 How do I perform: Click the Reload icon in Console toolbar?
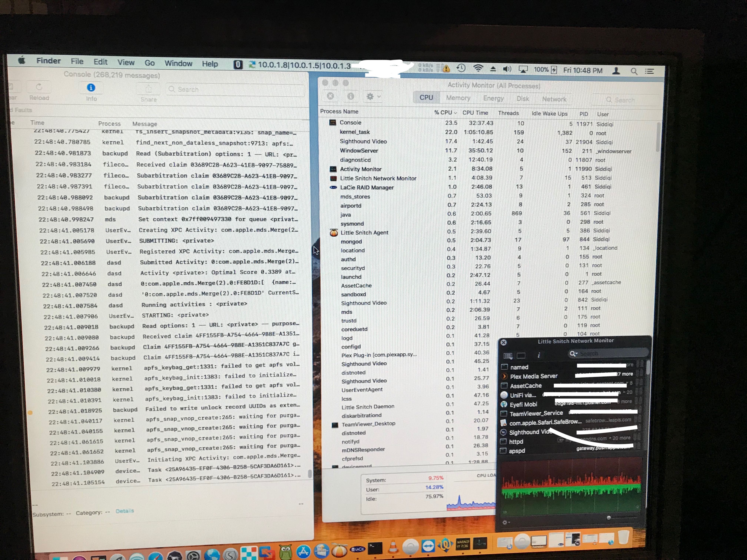pyautogui.click(x=39, y=87)
